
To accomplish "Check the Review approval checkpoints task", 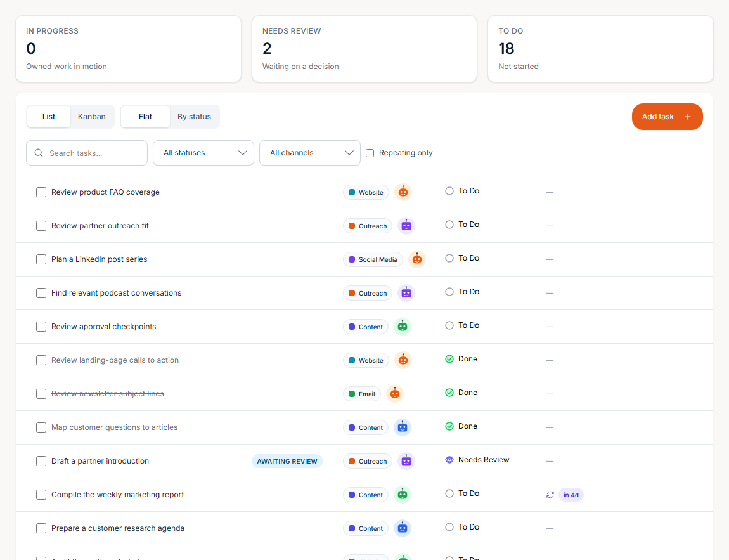I will 41,327.
